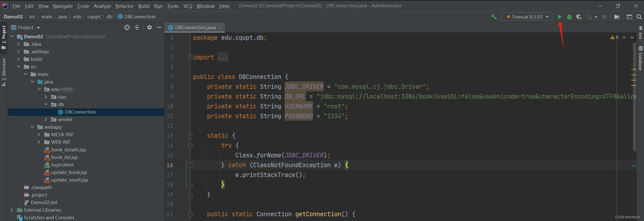
Task: Select the .classpath file
Action: (41, 187)
